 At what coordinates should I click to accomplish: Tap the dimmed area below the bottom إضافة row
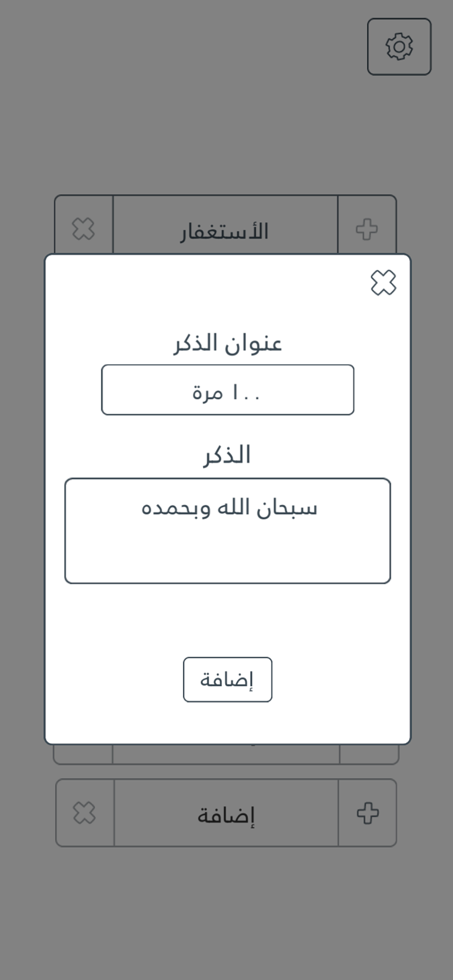click(226, 911)
